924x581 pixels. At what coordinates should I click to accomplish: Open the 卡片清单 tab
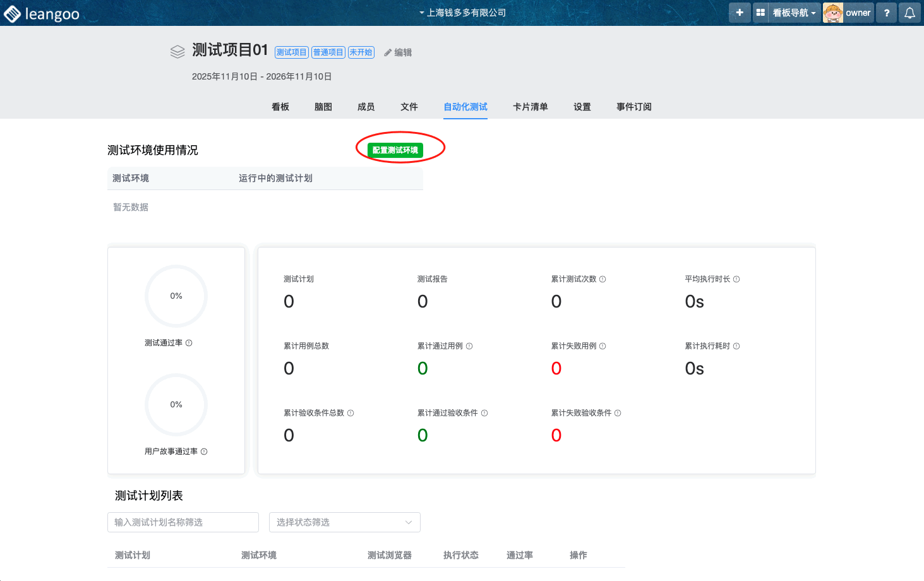point(530,107)
